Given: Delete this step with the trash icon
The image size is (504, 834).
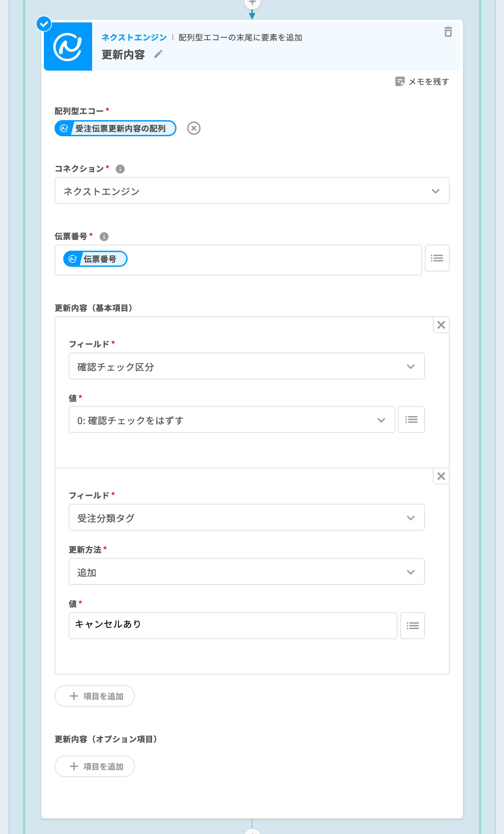Looking at the screenshot, I should pos(448,32).
